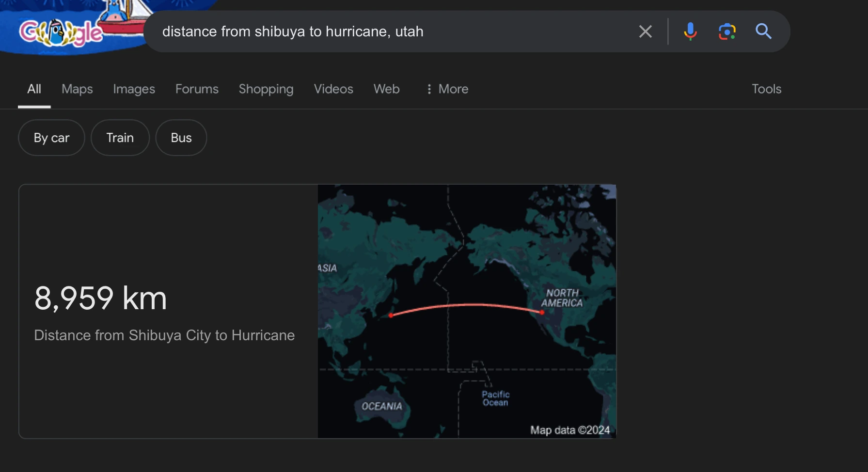Open Google Lens image search
The image size is (868, 472).
(x=727, y=31)
